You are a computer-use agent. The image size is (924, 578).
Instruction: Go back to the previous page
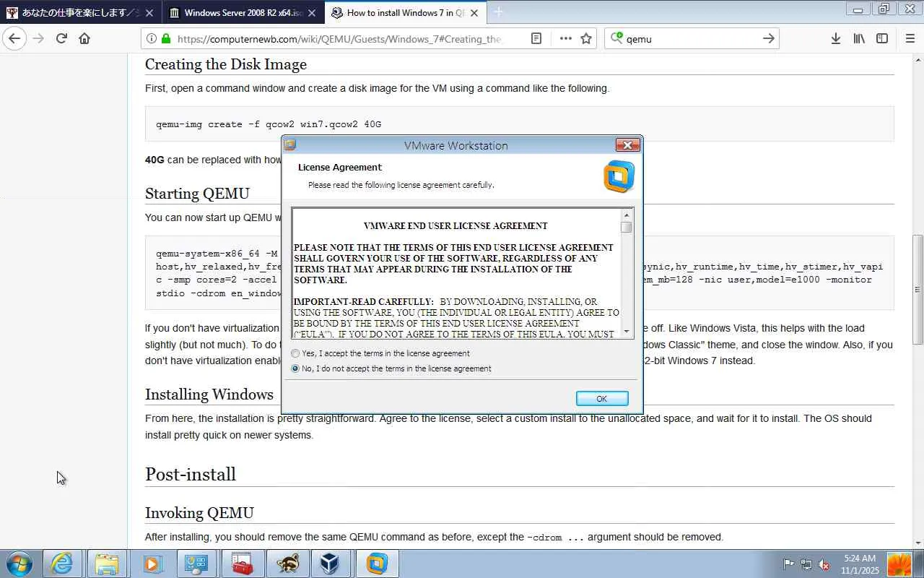pyautogui.click(x=14, y=38)
